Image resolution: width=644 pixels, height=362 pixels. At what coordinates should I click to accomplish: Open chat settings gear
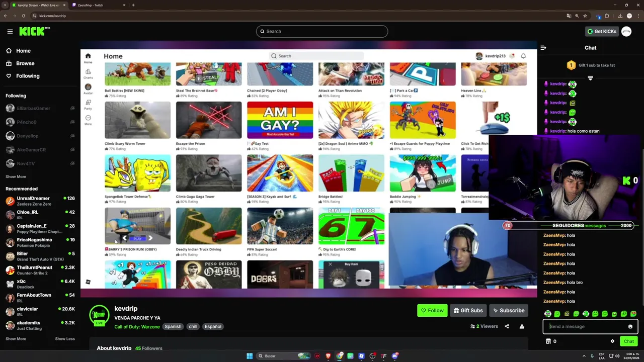(x=612, y=341)
